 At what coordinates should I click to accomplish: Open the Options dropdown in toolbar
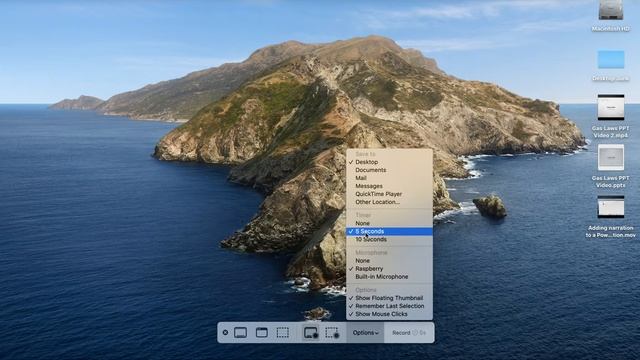(365, 333)
